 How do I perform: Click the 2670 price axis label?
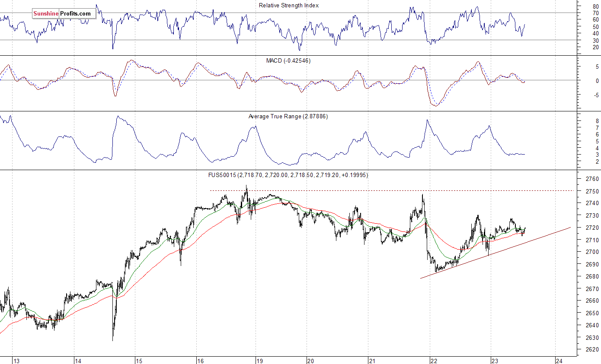[x=592, y=288]
